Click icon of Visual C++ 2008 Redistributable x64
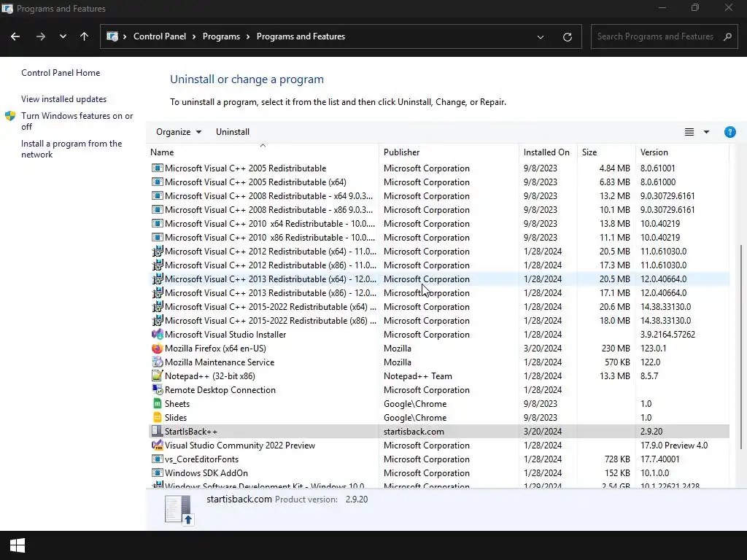This screenshot has height=560, width=747. tap(157, 195)
